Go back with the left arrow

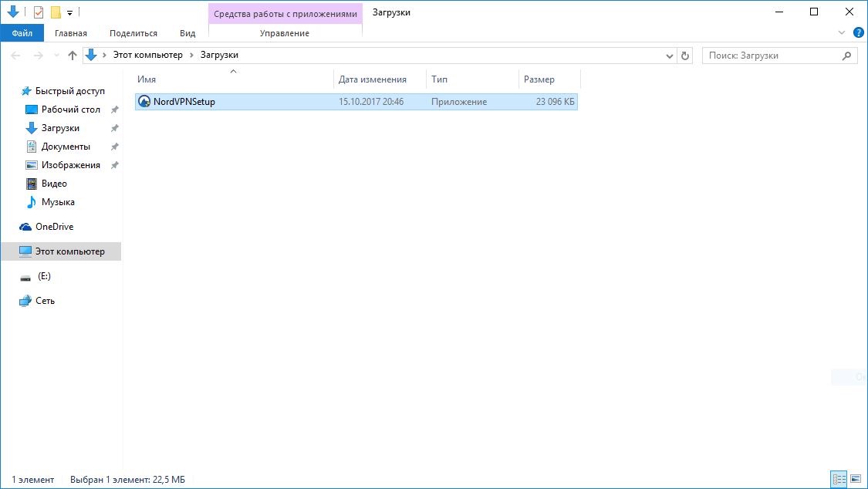pyautogui.click(x=16, y=56)
